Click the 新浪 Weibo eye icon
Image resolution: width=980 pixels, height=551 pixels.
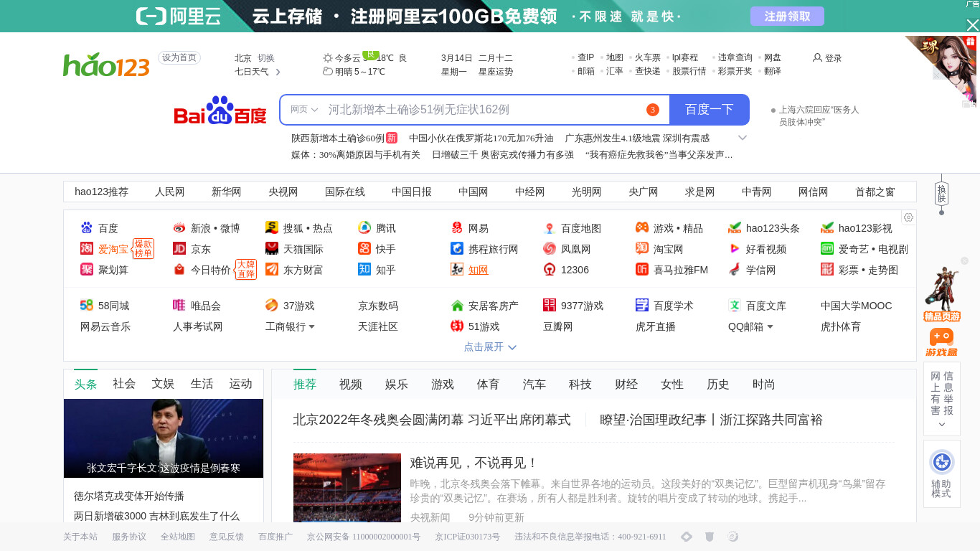point(179,228)
